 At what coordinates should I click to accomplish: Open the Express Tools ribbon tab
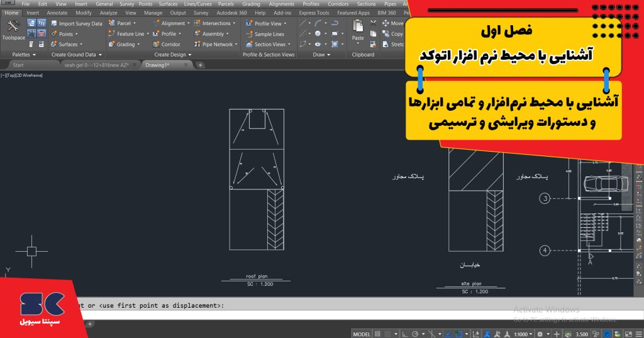[x=314, y=13]
